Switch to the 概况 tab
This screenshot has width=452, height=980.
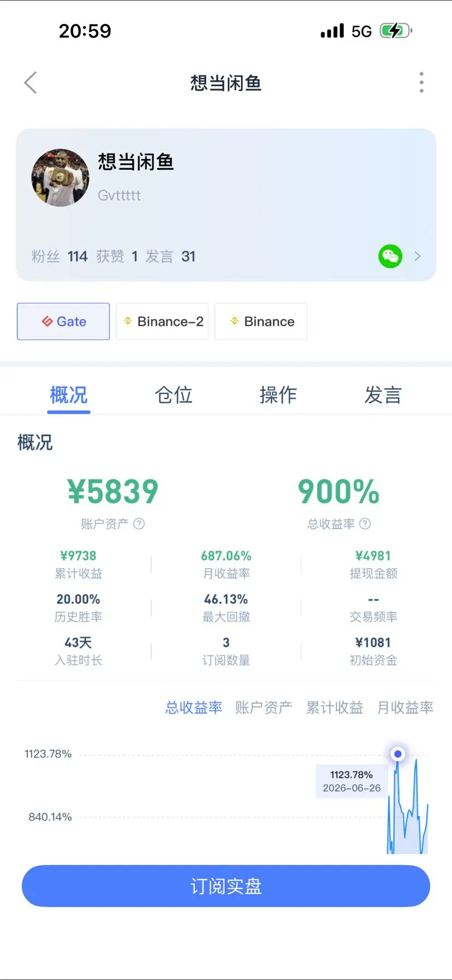[69, 395]
